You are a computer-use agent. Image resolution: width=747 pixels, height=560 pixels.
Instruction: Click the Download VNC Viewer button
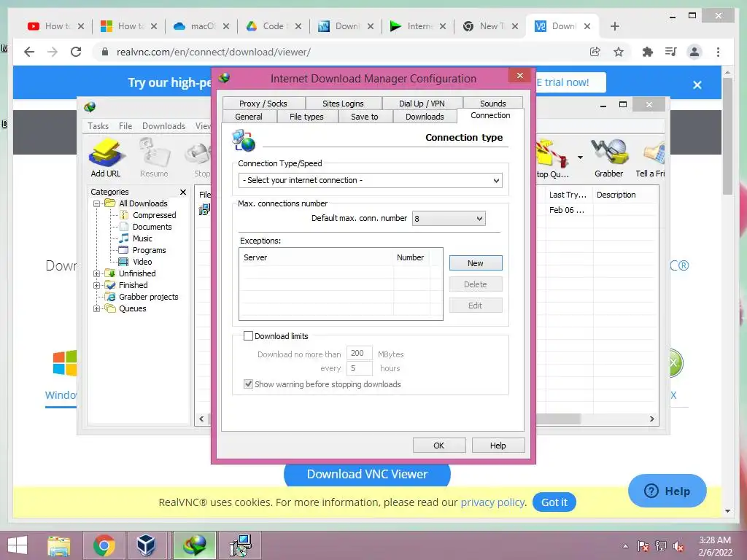[367, 475]
